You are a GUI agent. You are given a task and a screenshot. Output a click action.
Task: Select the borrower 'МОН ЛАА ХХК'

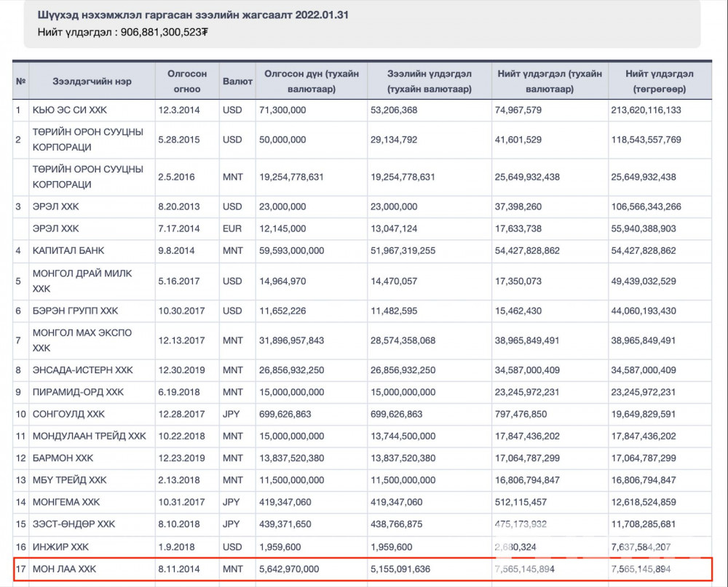coord(64,569)
